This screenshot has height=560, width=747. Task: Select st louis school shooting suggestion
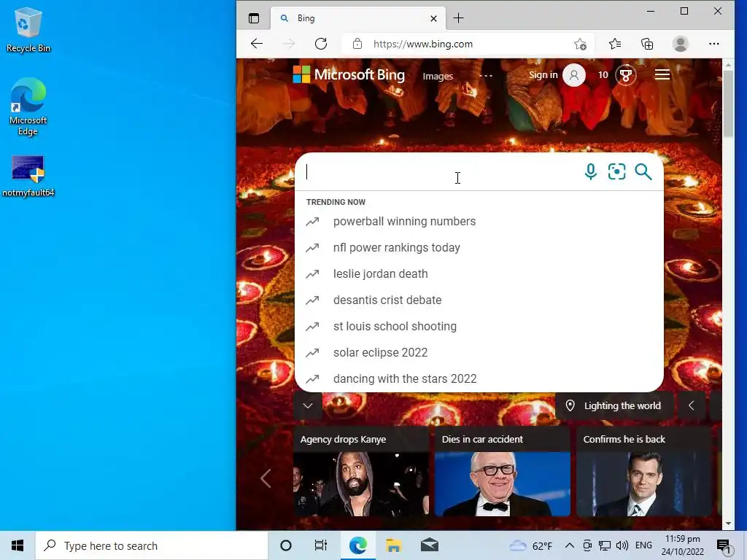click(479, 326)
